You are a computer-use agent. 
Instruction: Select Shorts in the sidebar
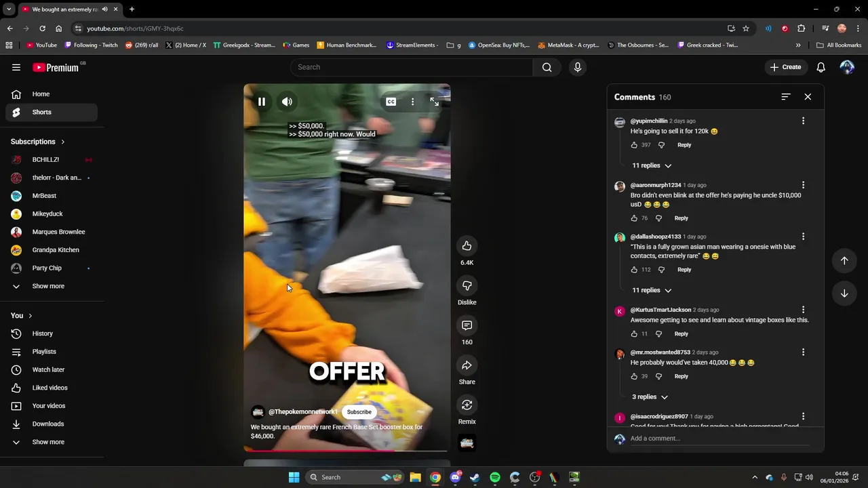52,113
